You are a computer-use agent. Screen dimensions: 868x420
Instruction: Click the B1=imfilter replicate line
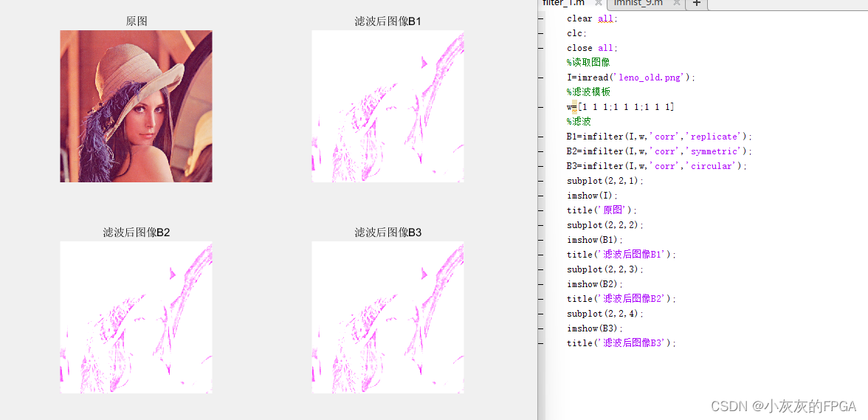click(660, 137)
